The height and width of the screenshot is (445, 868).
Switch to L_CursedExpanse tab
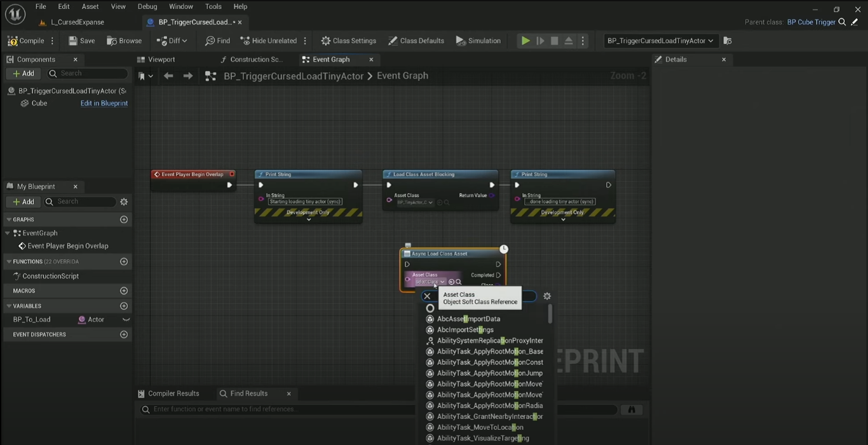click(77, 22)
